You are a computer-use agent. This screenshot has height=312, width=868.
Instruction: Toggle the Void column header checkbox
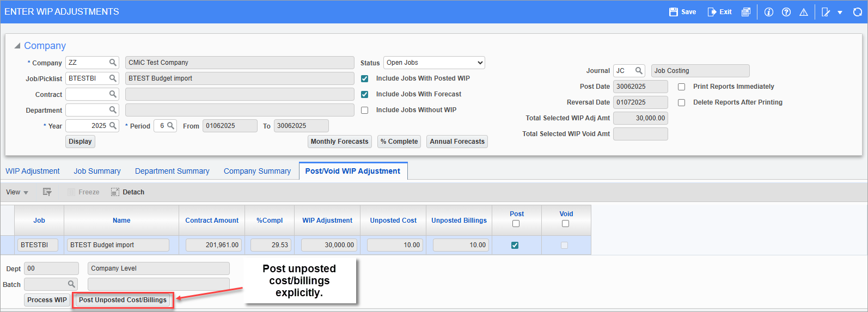click(566, 224)
